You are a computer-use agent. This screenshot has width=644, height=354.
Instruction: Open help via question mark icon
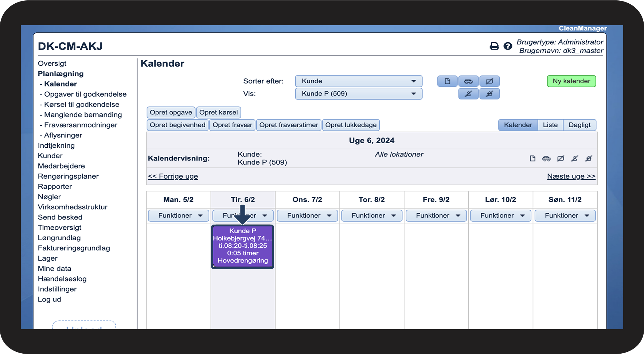click(508, 46)
